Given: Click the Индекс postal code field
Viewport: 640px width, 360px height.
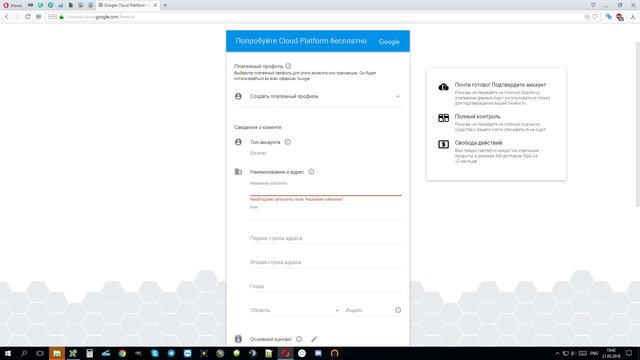Looking at the screenshot, I should pyautogui.click(x=369, y=310).
